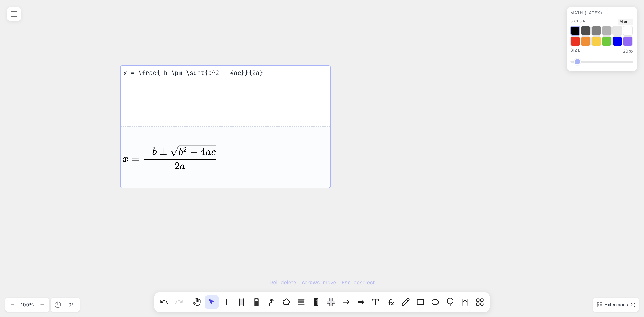Zoom in with the plus button
644x317 pixels.
42,305
